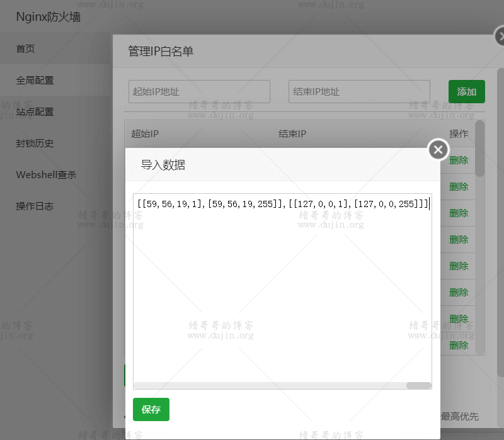The width and height of the screenshot is (504, 440).
Task: Close the 导入数据 import dialog
Action: pos(438,150)
